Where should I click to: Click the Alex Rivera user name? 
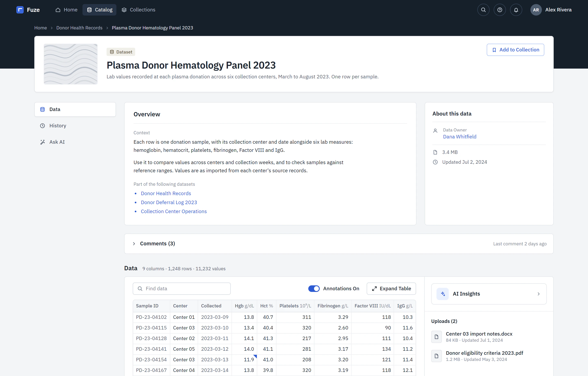point(558,10)
